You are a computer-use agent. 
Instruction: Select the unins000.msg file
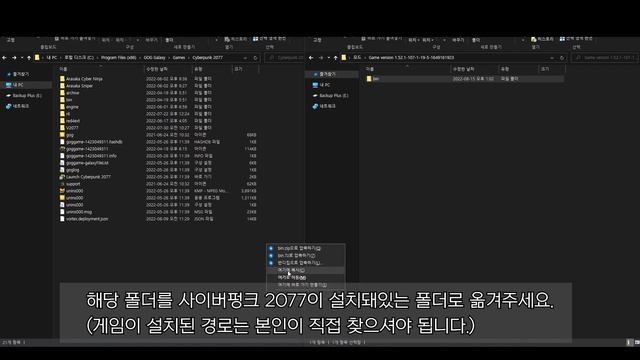tap(79, 212)
